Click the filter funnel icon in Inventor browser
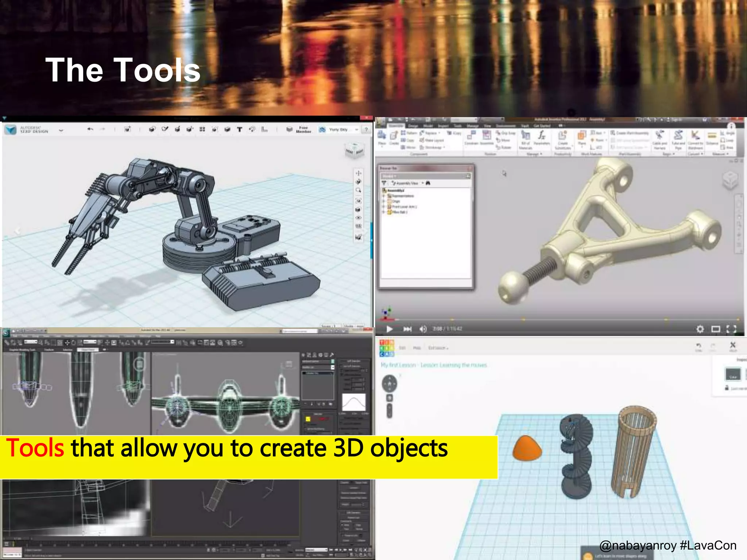 pyautogui.click(x=384, y=183)
